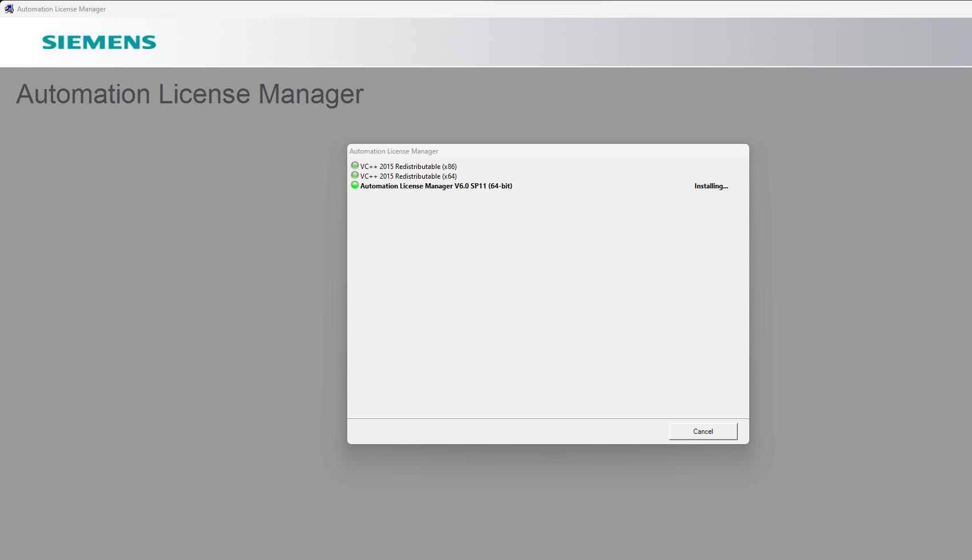Click the bright green installing status icon

[x=355, y=186]
